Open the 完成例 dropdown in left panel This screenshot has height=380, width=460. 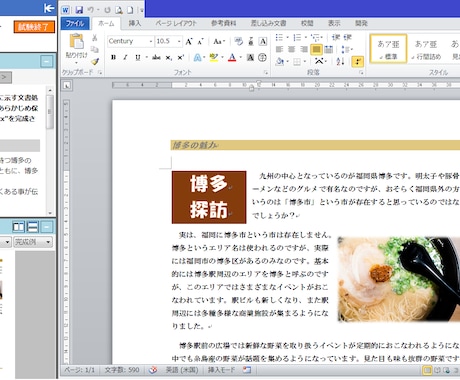coord(33,242)
